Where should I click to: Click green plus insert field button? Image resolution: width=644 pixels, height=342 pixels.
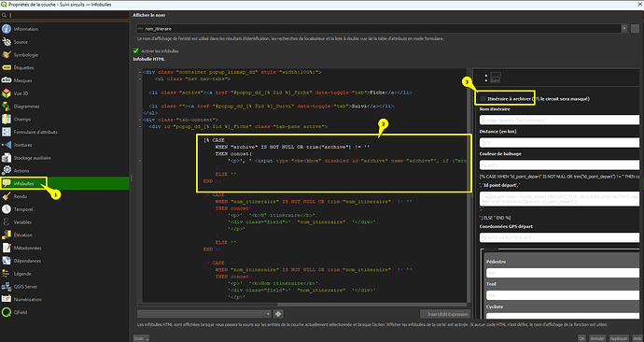click(x=278, y=314)
